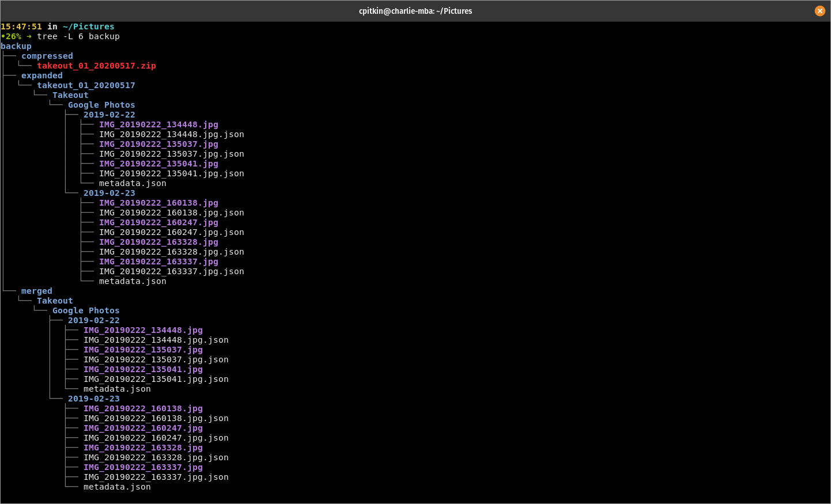Click IMG_20190222_160247.jpg.json in the expanded tree

[x=172, y=232]
